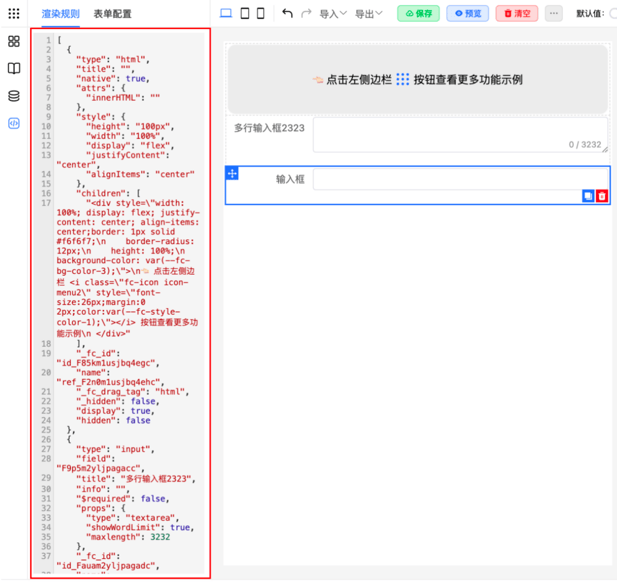
Task: Select the blue JSON code icon in sidebar
Action: (14, 124)
